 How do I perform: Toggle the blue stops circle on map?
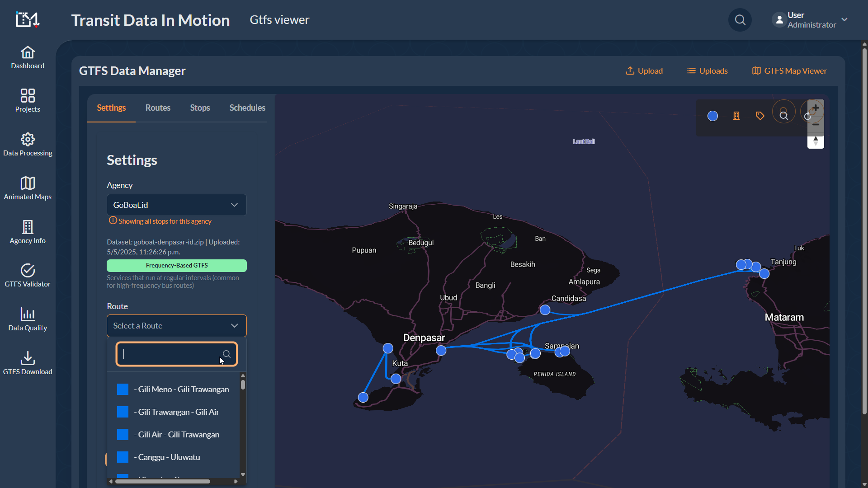[712, 116]
